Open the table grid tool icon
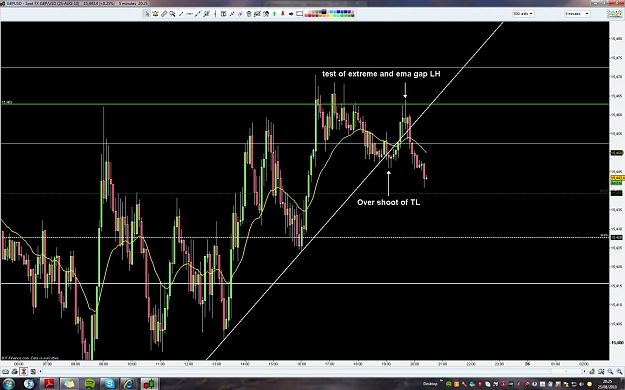The width and height of the screenshot is (625, 390). click(224, 14)
